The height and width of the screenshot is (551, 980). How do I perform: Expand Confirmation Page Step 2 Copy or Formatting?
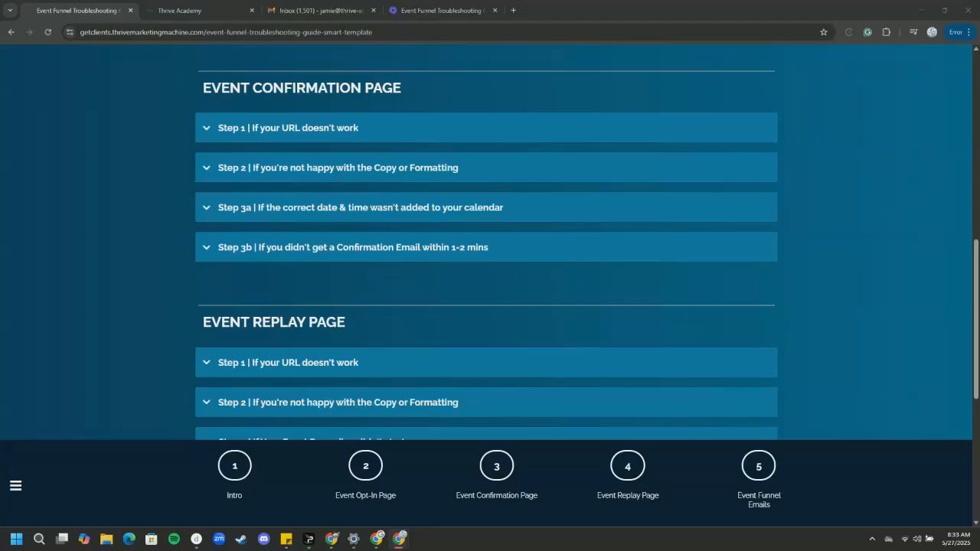coord(486,168)
